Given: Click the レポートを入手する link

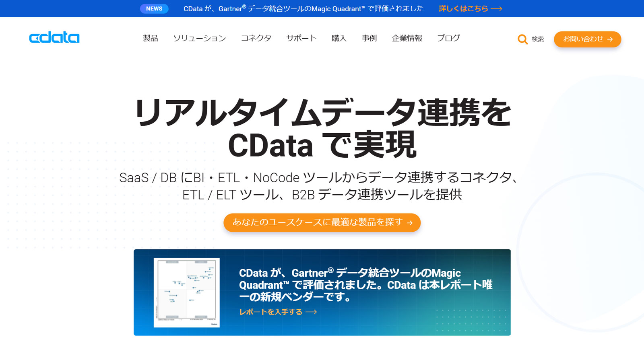Looking at the screenshot, I should pyautogui.click(x=278, y=312).
